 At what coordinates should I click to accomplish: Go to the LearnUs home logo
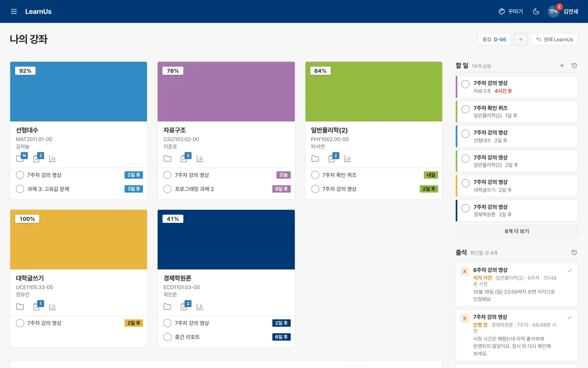tap(38, 11)
